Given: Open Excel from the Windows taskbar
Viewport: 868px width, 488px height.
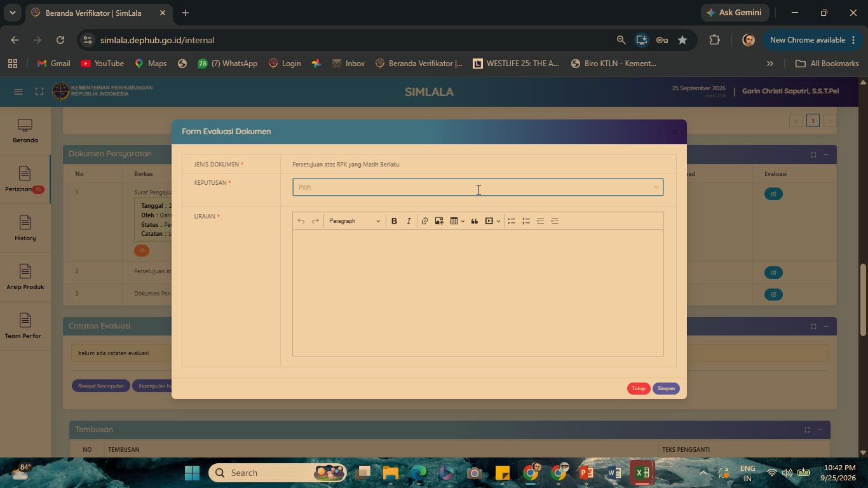Looking at the screenshot, I should pyautogui.click(x=642, y=473).
